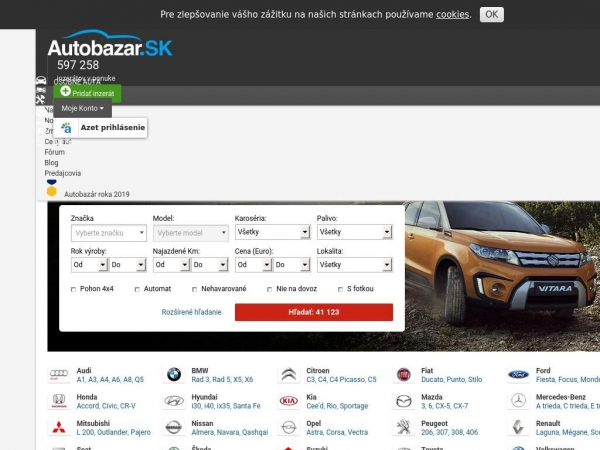Screen dimensions: 600x450
Task: Click the Pridať inzerát button
Action: click(x=87, y=93)
